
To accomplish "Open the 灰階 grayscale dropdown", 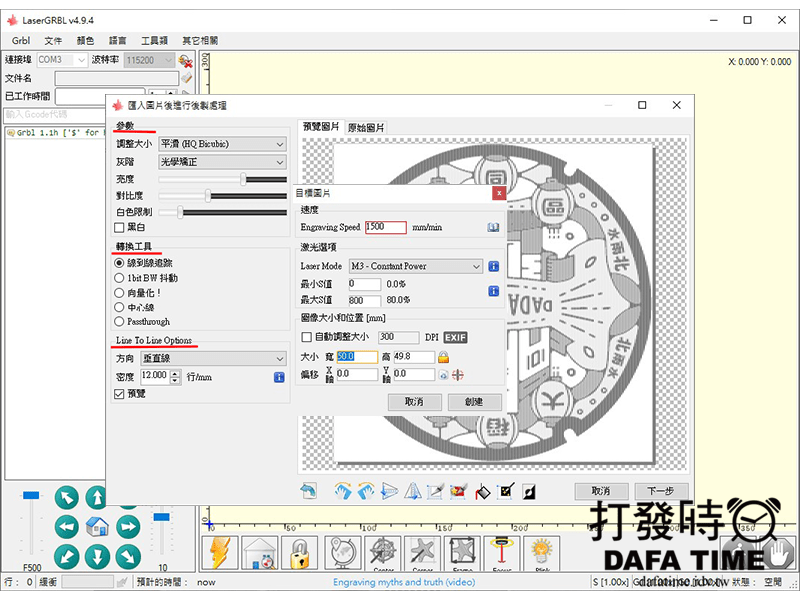I will coord(222,162).
